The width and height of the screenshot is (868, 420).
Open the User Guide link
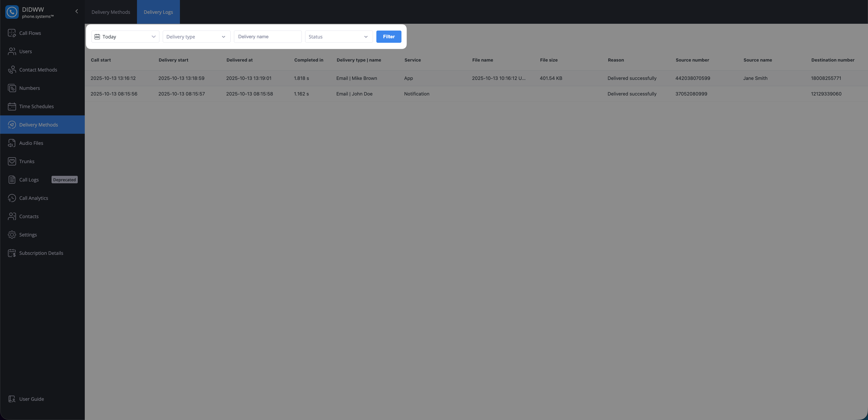[x=31, y=399]
